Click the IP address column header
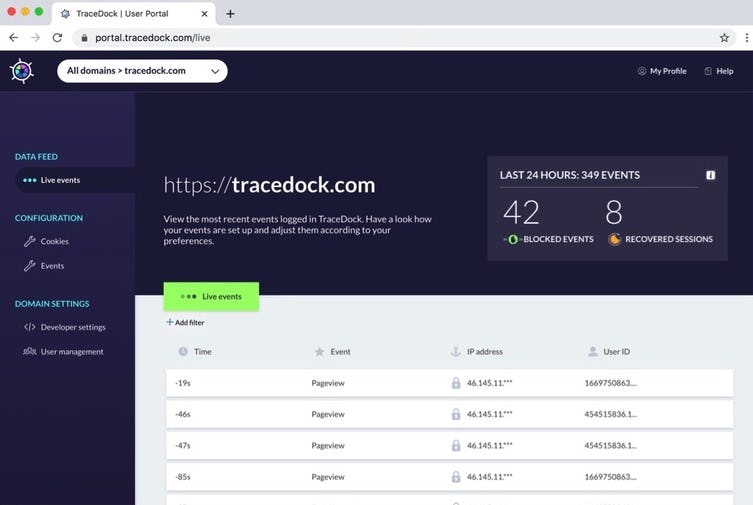This screenshot has height=505, width=753. point(485,352)
